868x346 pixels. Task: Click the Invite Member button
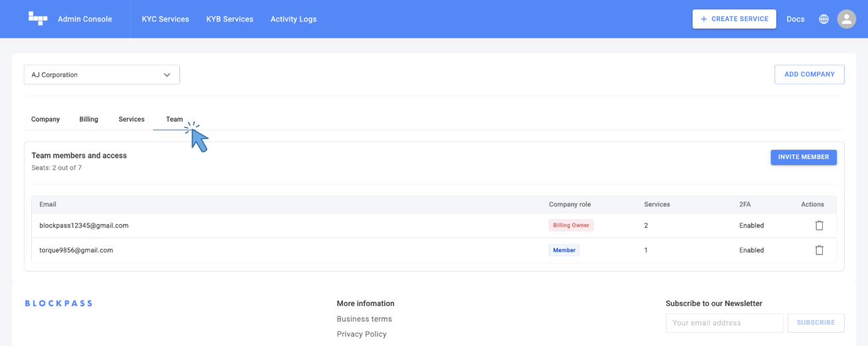coord(803,157)
